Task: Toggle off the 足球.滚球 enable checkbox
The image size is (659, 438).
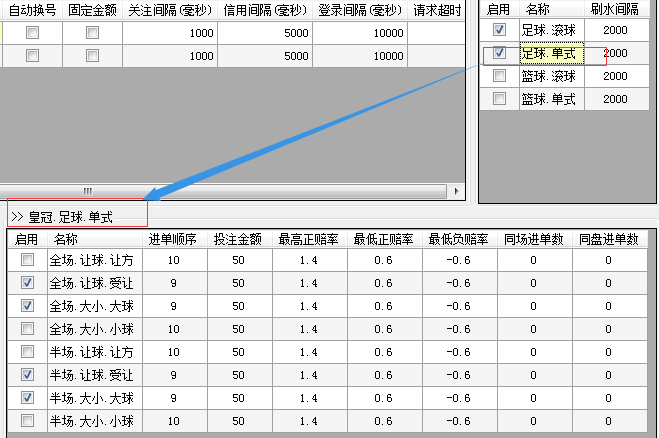Action: [x=500, y=31]
